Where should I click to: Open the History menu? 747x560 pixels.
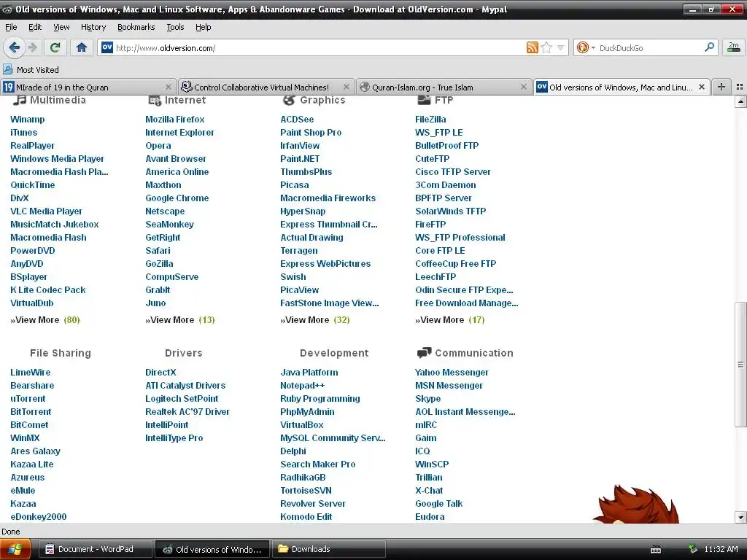coord(93,27)
